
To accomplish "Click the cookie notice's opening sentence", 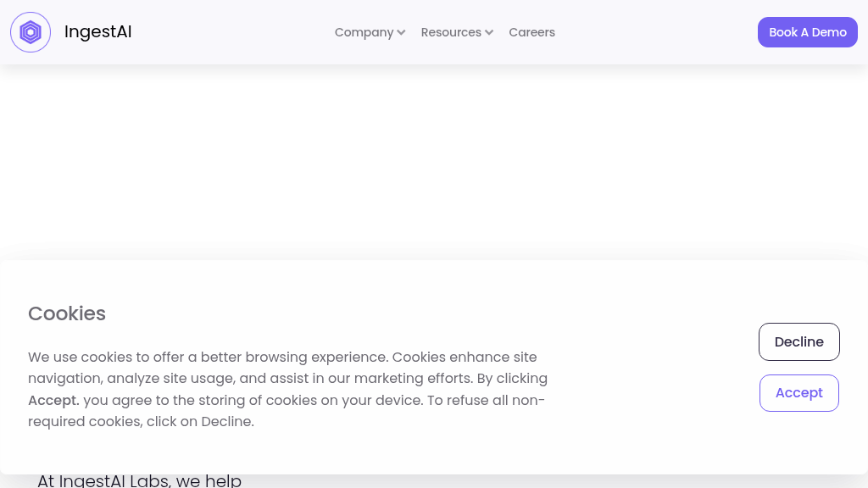I will (x=209, y=357).
